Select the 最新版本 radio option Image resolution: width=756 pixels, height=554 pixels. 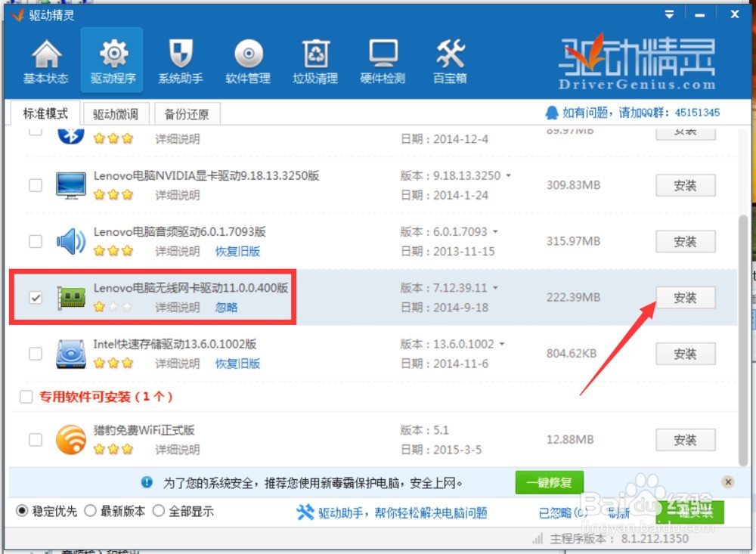(x=91, y=511)
